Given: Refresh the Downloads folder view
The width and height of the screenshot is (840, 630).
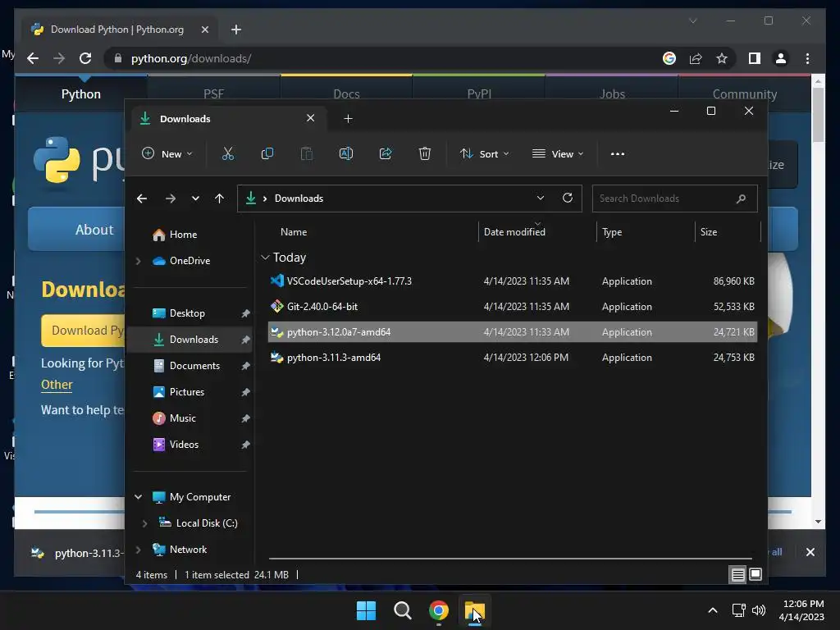Looking at the screenshot, I should tap(568, 198).
